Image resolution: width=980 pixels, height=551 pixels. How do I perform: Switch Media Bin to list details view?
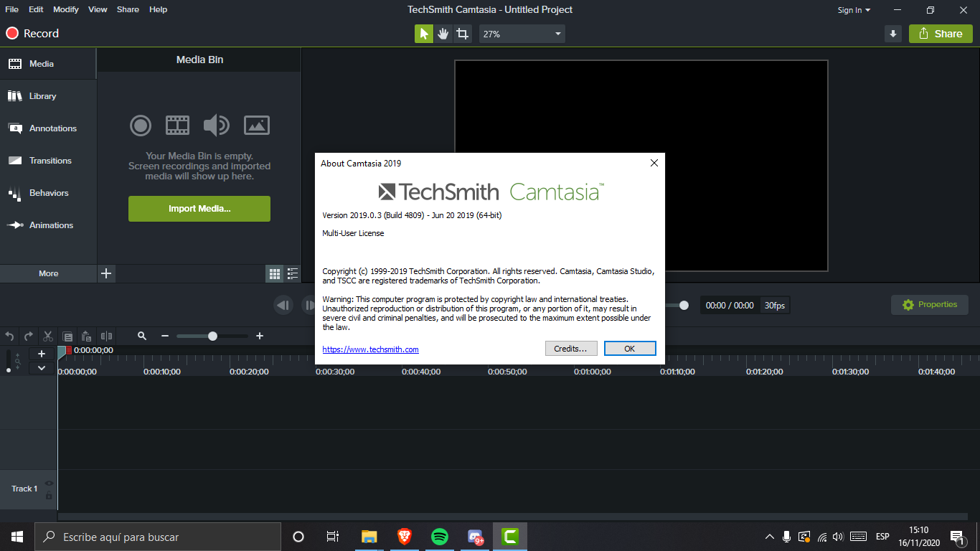pyautogui.click(x=293, y=273)
